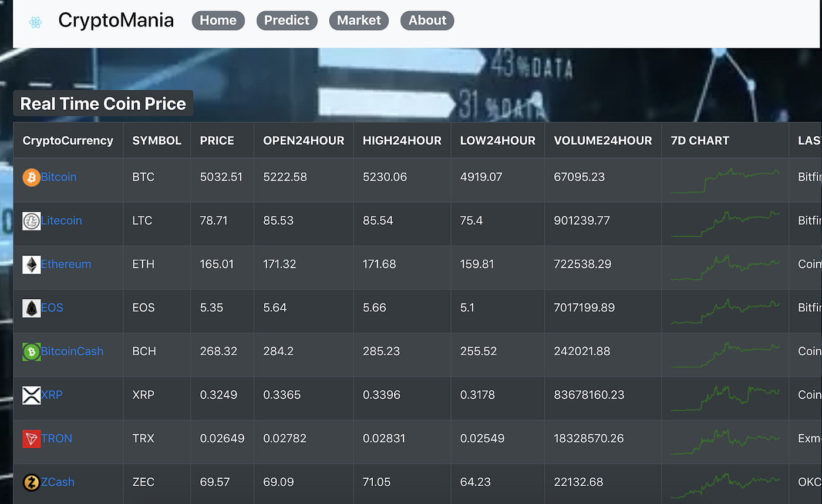Image resolution: width=822 pixels, height=504 pixels.
Task: Click the Ethereum diamond icon
Action: 31,264
